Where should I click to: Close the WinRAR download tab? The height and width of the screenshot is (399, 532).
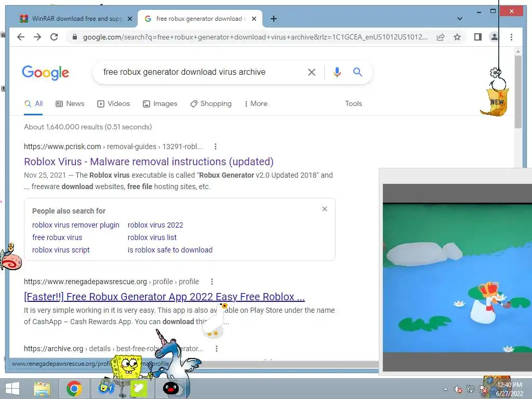(x=129, y=19)
